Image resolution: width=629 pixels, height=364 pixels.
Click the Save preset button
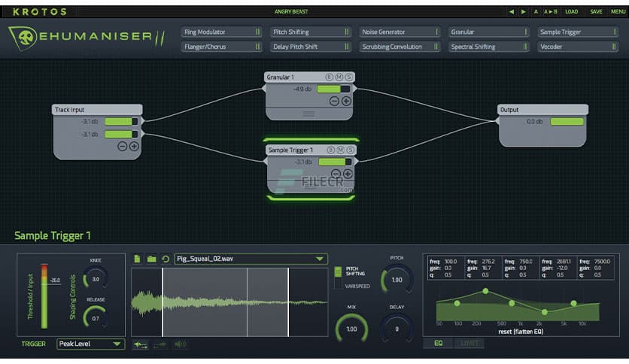pos(596,11)
